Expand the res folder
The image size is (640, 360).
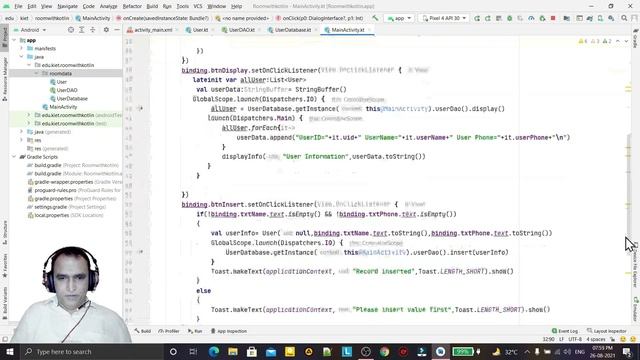point(22,140)
